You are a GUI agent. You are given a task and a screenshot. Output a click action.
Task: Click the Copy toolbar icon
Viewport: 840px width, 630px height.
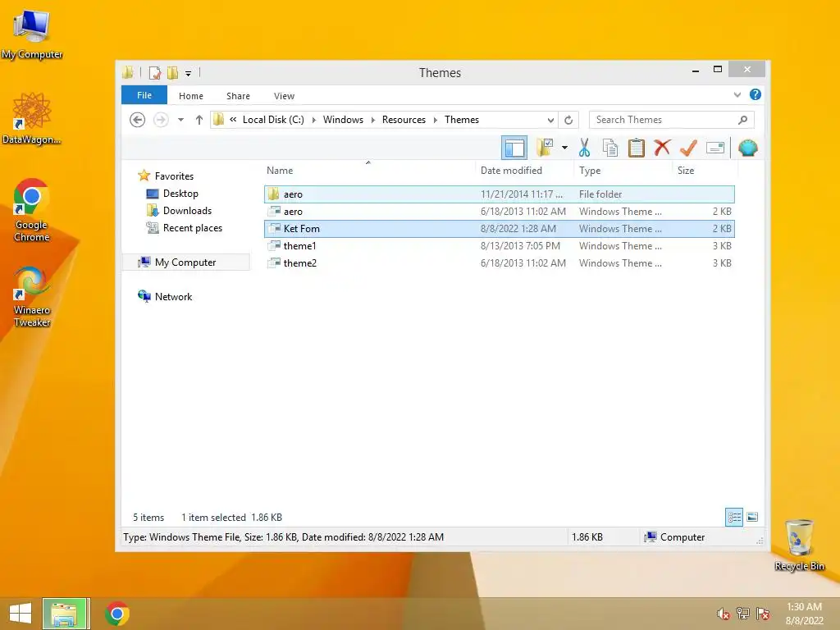tap(609, 148)
